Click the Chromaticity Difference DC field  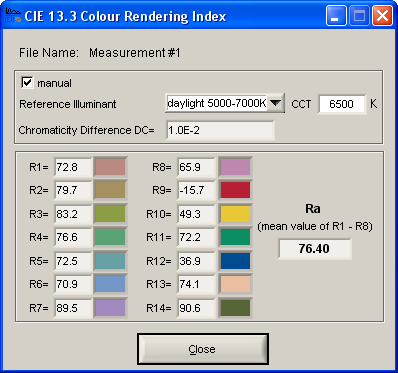(x=220, y=130)
